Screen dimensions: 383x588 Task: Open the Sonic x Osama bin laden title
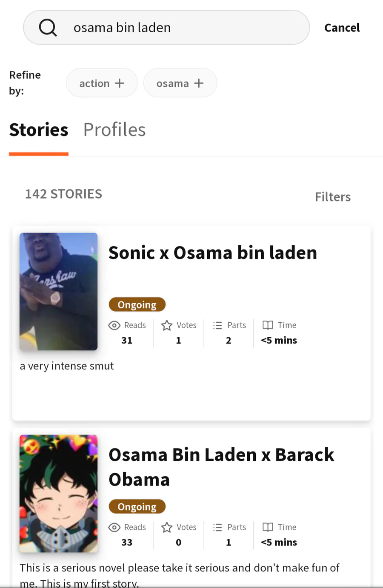point(213,253)
